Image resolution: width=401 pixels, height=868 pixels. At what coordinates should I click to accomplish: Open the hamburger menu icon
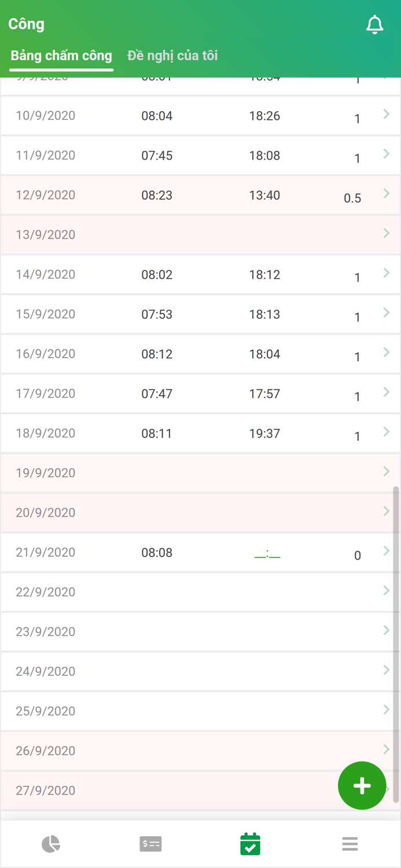point(350,844)
